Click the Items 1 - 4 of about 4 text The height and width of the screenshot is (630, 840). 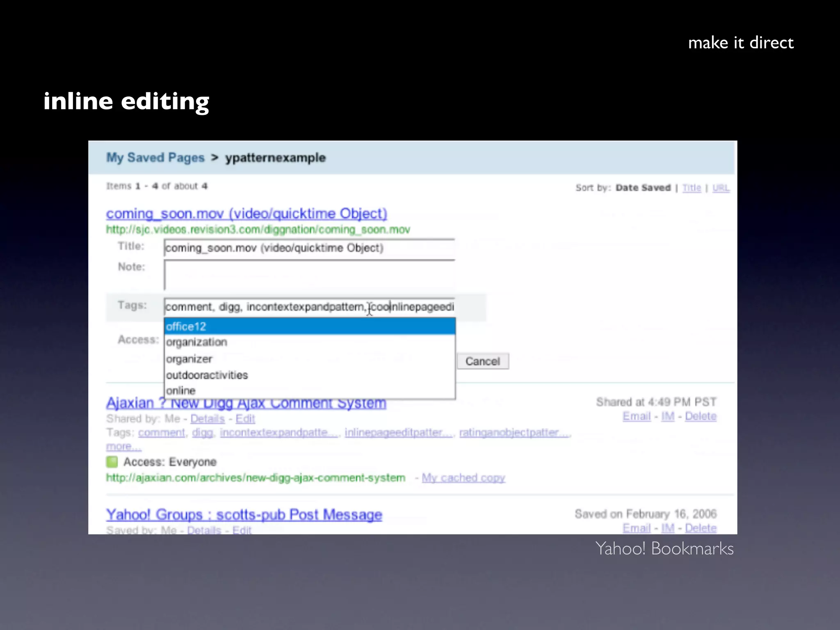click(157, 186)
